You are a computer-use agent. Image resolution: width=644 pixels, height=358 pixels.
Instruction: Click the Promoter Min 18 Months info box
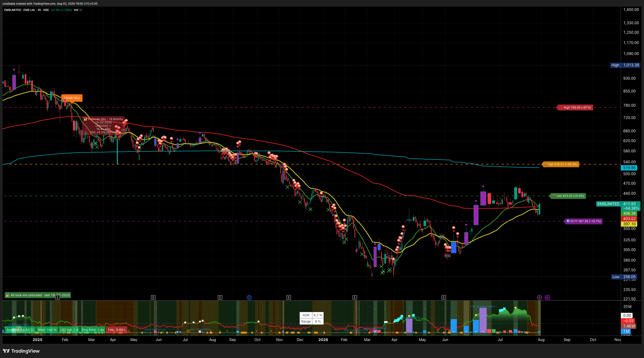click(x=103, y=126)
